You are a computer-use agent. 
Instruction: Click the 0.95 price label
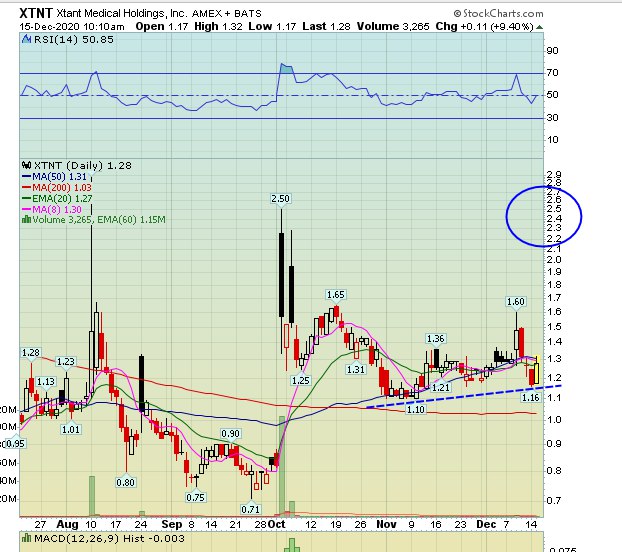(x=16, y=443)
